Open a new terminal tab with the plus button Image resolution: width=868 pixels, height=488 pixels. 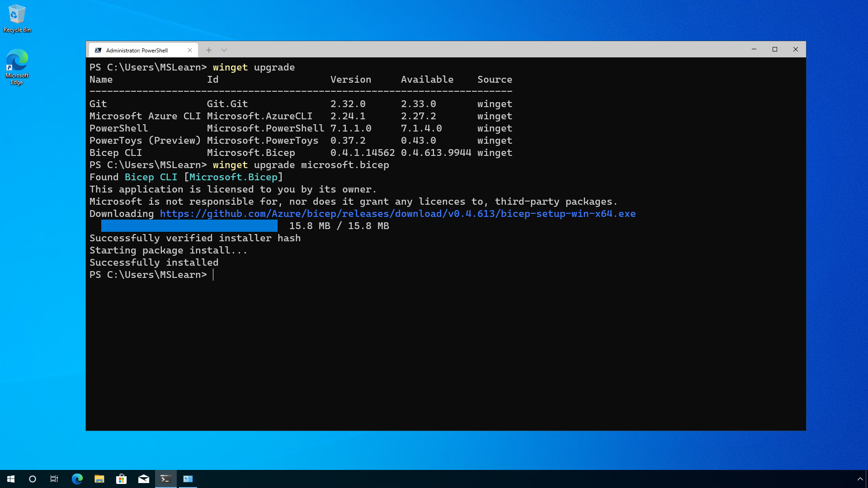(x=209, y=50)
